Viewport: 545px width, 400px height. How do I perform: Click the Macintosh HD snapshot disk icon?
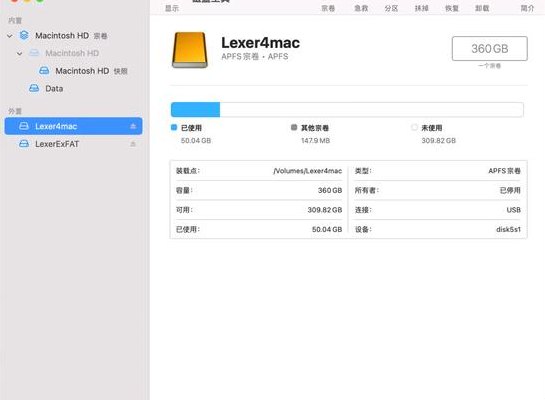click(44, 71)
